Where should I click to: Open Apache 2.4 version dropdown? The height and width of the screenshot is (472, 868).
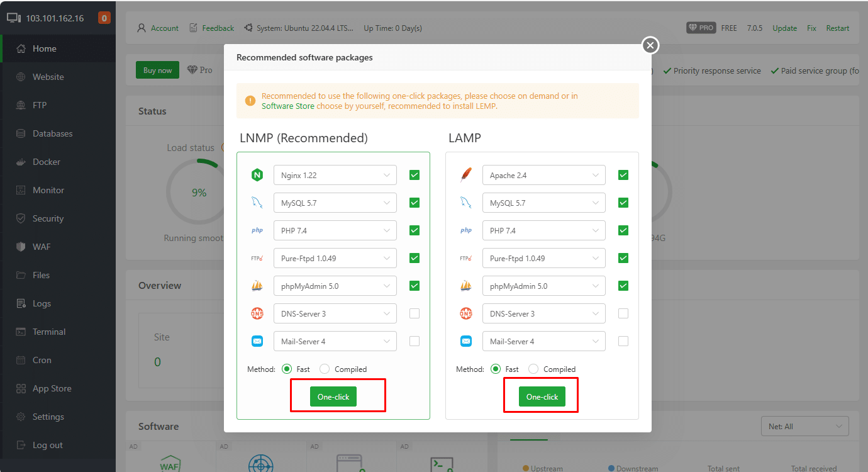tap(544, 175)
